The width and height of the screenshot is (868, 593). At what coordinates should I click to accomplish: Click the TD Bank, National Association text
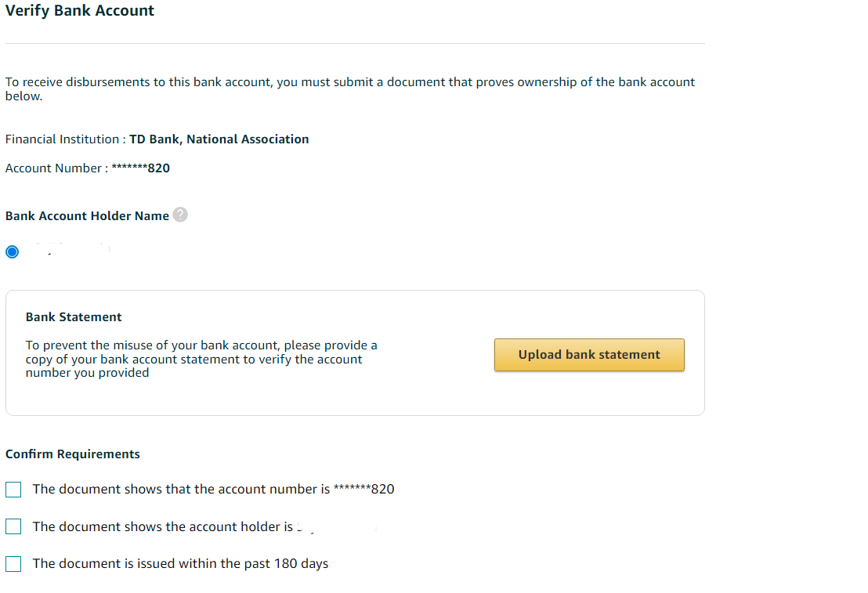coord(219,139)
